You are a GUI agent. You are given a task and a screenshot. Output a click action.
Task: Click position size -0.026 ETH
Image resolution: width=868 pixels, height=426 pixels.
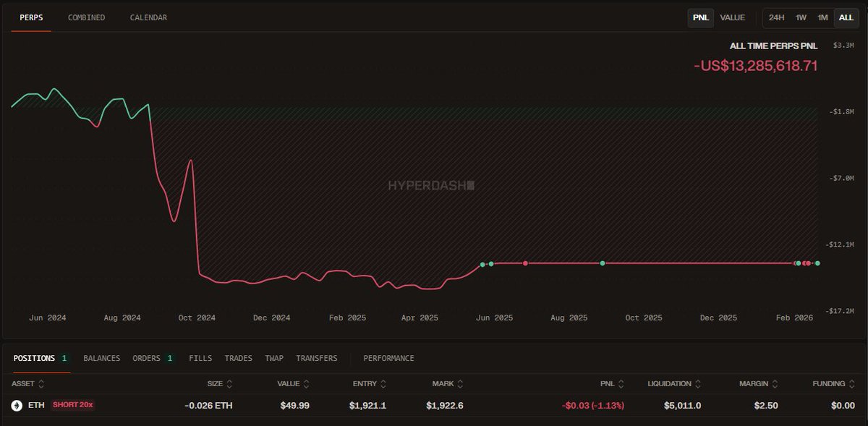[208, 406]
